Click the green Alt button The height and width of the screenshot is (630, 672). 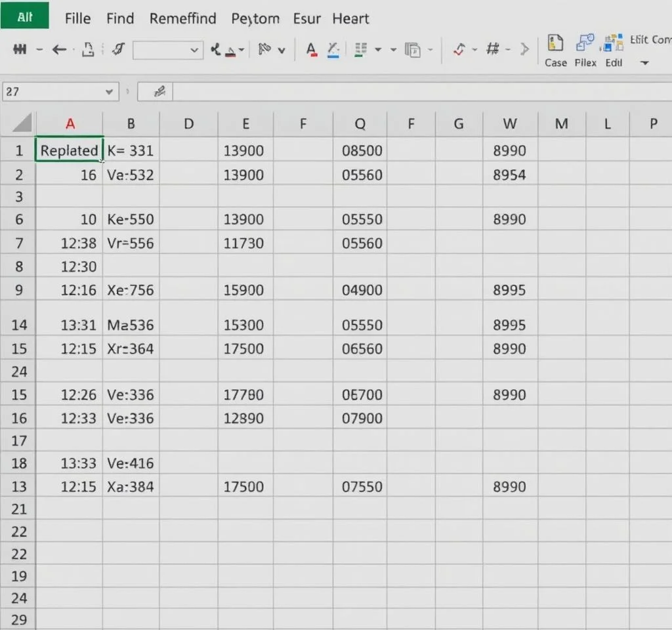tap(25, 17)
